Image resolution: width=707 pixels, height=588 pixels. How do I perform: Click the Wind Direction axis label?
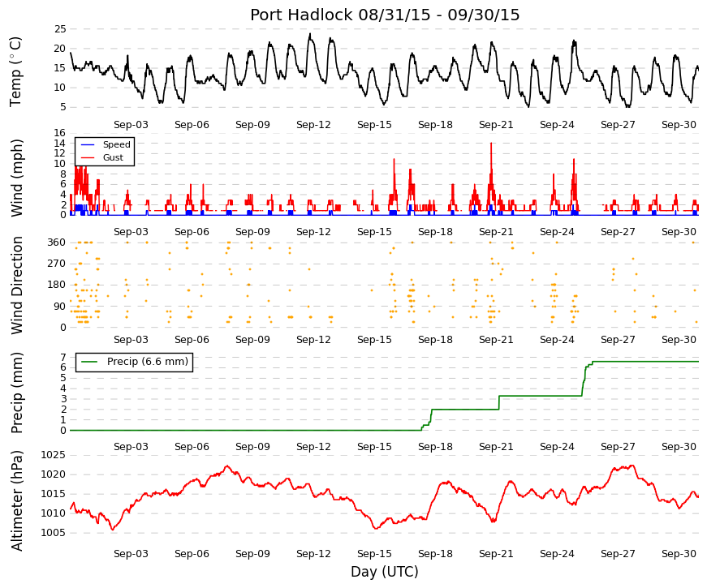tap(16, 285)
